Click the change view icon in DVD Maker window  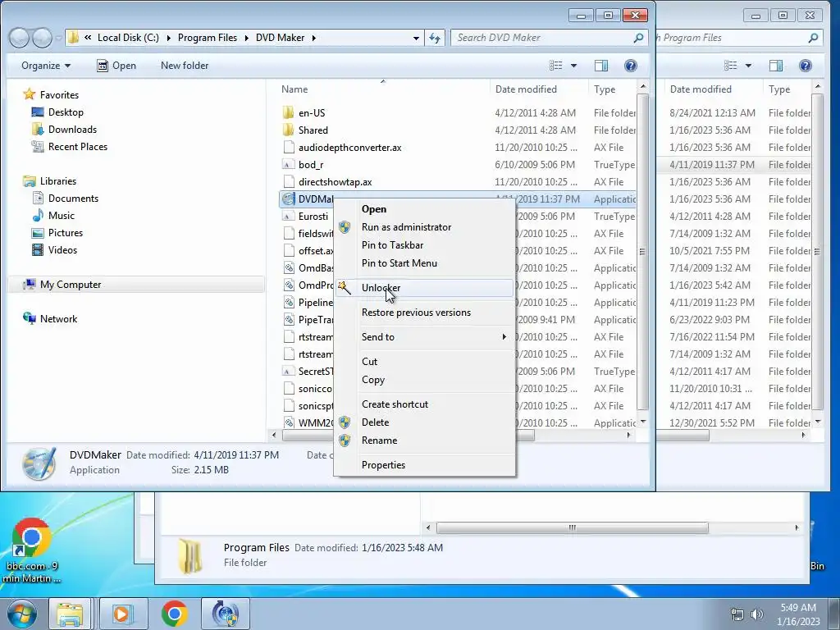[556, 66]
